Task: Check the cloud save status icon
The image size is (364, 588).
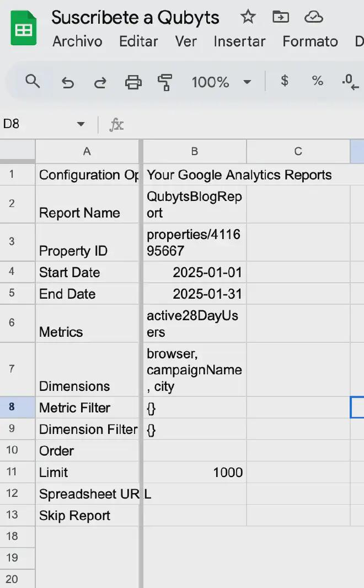Action: point(313,17)
